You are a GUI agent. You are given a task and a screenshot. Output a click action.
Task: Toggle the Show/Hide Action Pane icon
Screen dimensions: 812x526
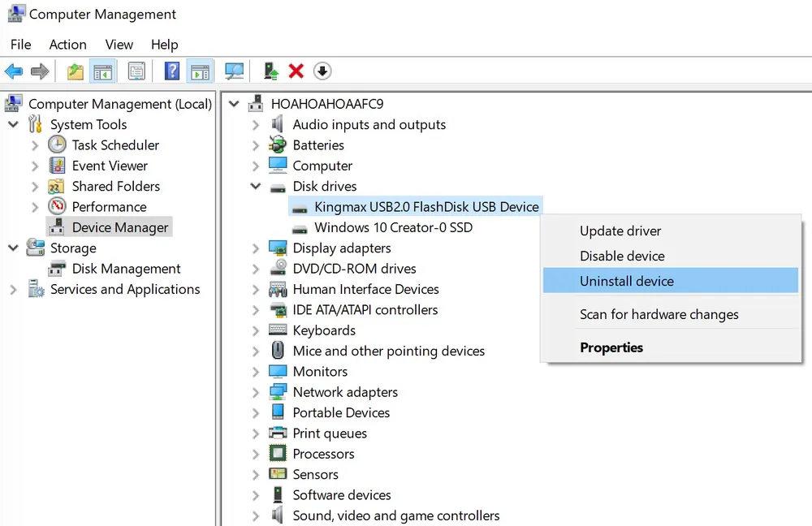coord(201,71)
